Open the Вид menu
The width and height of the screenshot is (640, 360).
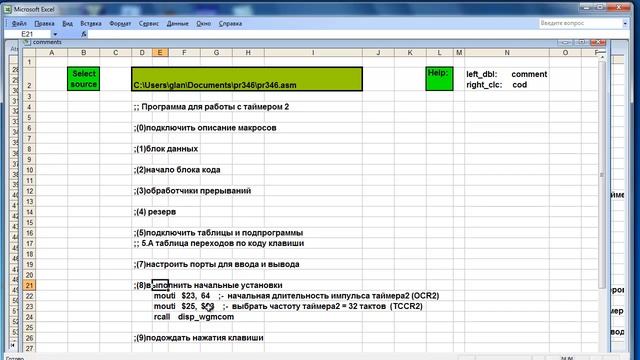click(x=67, y=24)
